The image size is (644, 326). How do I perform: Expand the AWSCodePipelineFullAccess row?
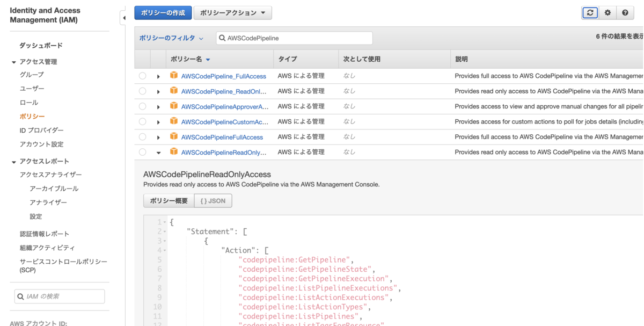(158, 137)
